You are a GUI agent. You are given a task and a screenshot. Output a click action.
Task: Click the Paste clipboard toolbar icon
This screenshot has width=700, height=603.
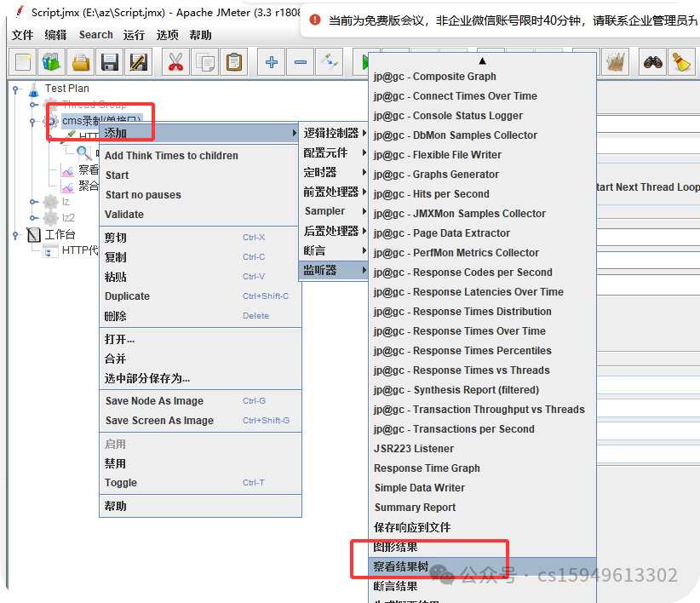click(234, 62)
